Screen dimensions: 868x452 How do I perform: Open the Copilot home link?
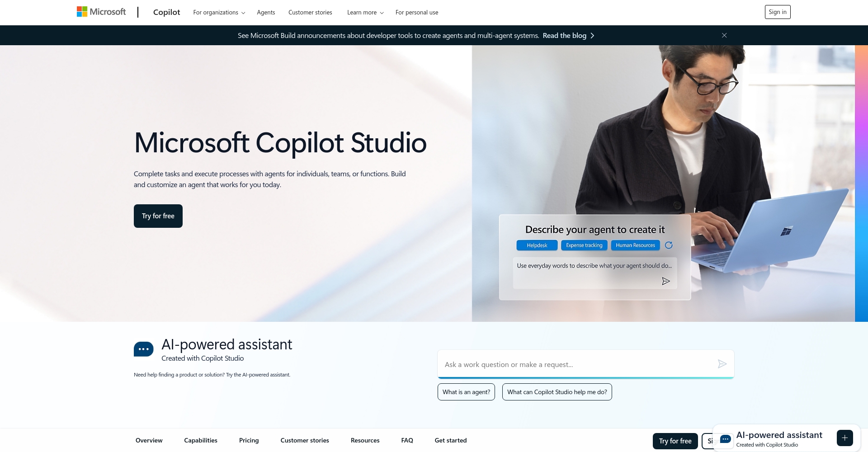[166, 12]
